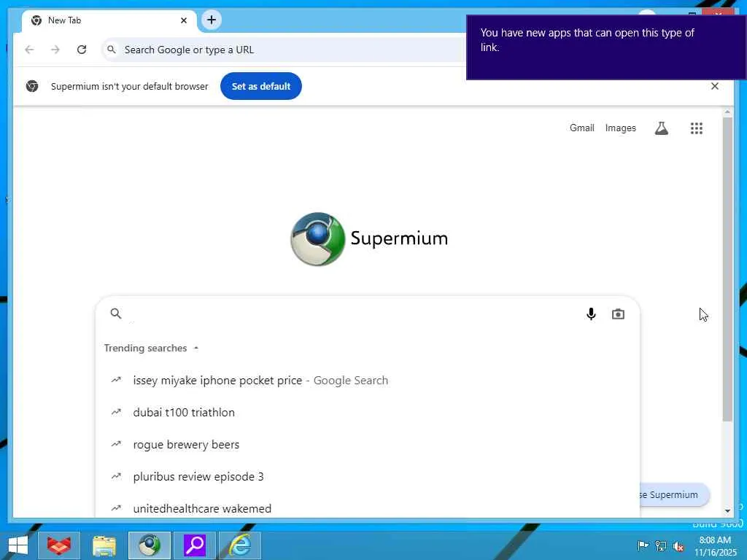Open the Action Center flag icon

click(x=643, y=545)
